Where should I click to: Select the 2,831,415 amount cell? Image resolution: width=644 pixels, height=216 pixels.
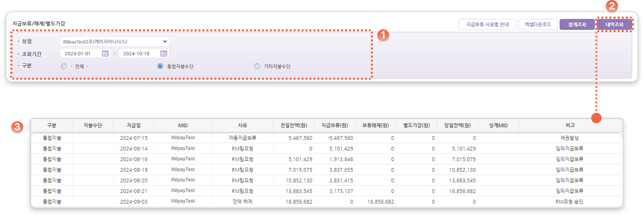pos(335,181)
